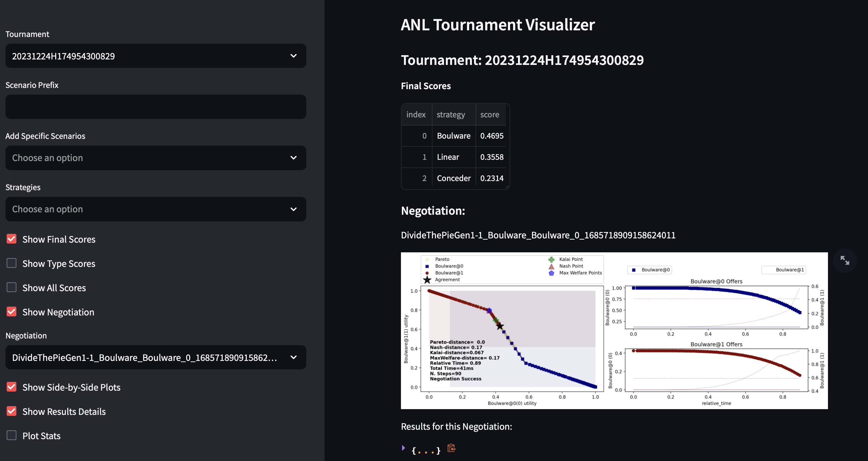868x461 pixels.
Task: Open the Tournament dropdown
Action: pyautogui.click(x=156, y=56)
